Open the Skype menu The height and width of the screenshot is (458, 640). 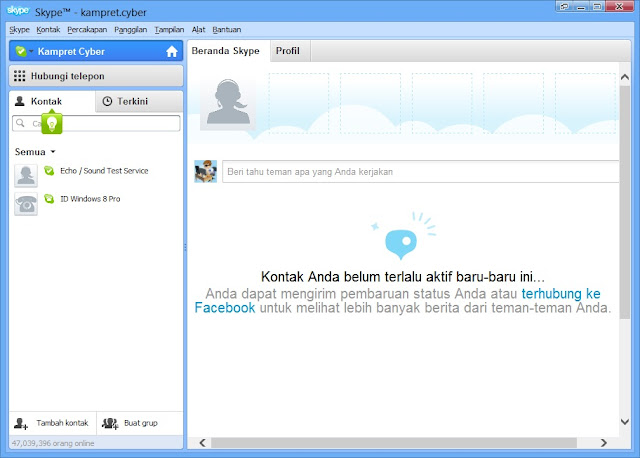pyautogui.click(x=19, y=30)
